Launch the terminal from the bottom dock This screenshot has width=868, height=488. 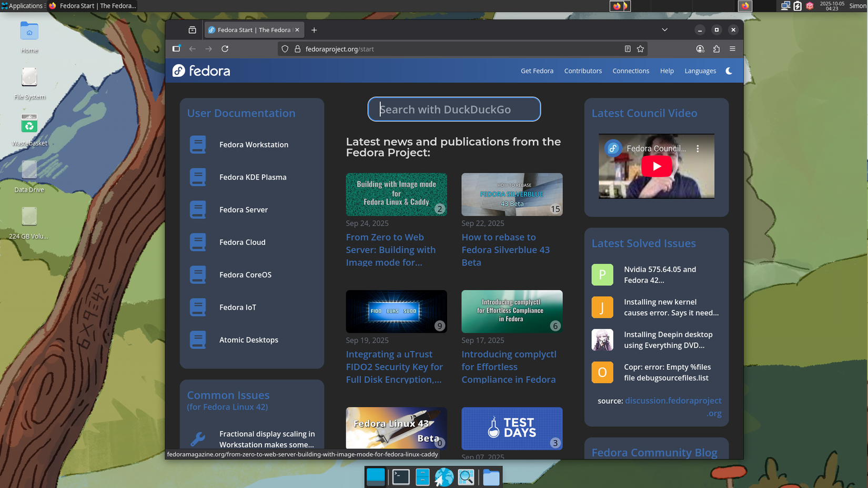(x=400, y=477)
